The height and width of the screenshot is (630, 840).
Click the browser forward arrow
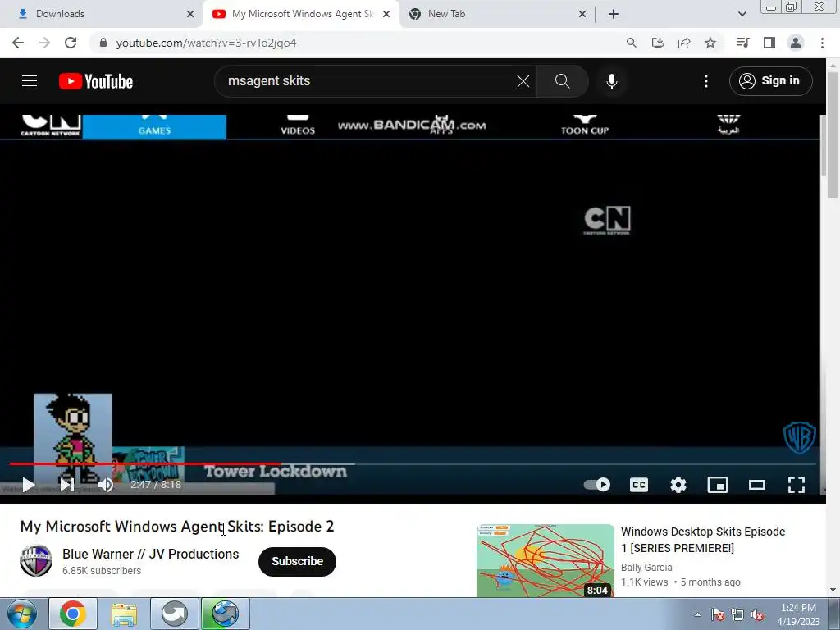[44, 43]
